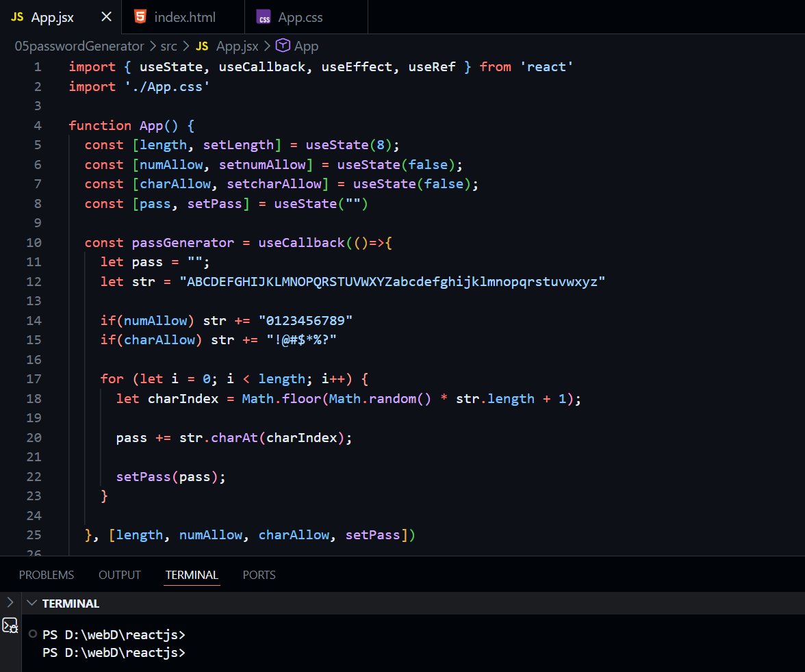Click the second PS D:\webD\reactjs> prompt

click(114, 652)
